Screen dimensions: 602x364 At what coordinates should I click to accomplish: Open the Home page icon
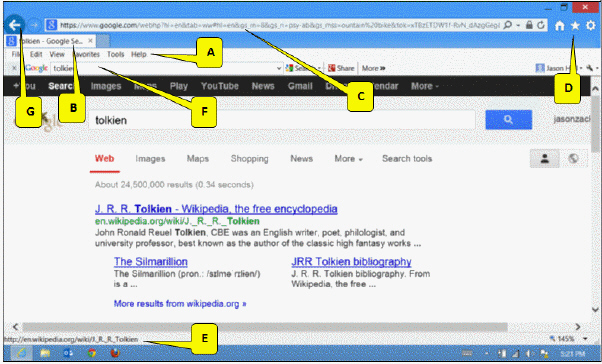coord(560,26)
